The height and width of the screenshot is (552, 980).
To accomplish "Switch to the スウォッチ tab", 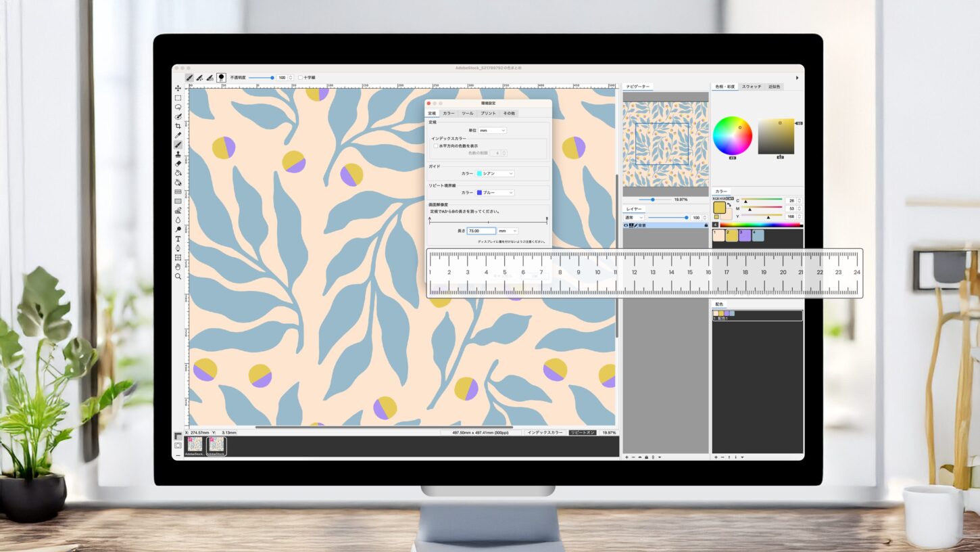I will coord(751,87).
